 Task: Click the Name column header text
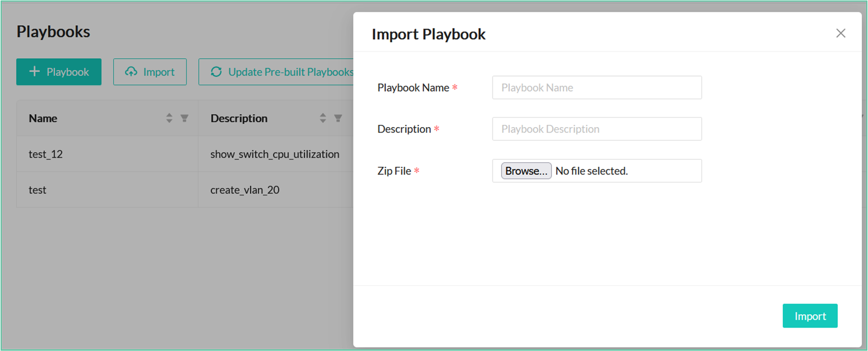pyautogui.click(x=43, y=118)
